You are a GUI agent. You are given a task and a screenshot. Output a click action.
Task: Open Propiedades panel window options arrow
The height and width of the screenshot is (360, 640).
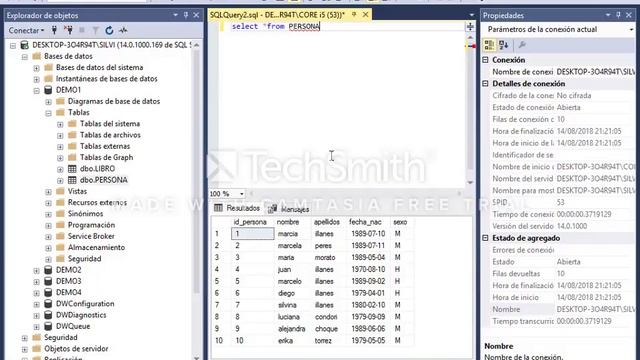[x=608, y=15]
